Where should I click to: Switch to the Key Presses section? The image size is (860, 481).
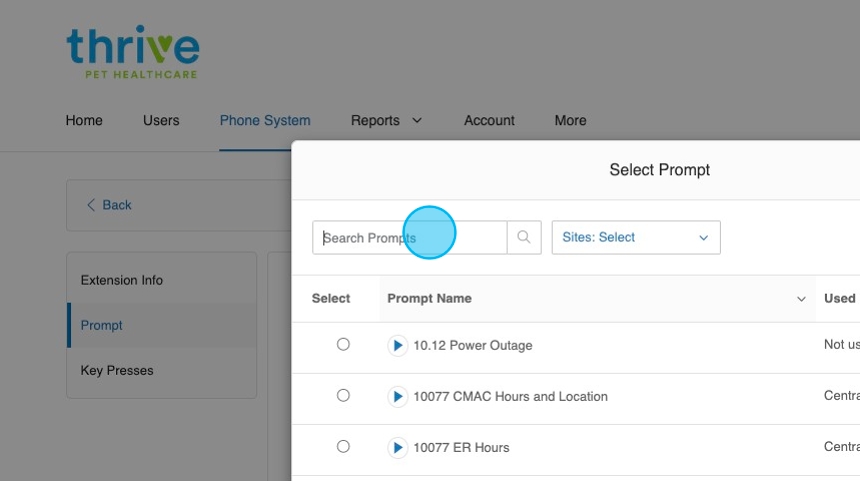(117, 370)
